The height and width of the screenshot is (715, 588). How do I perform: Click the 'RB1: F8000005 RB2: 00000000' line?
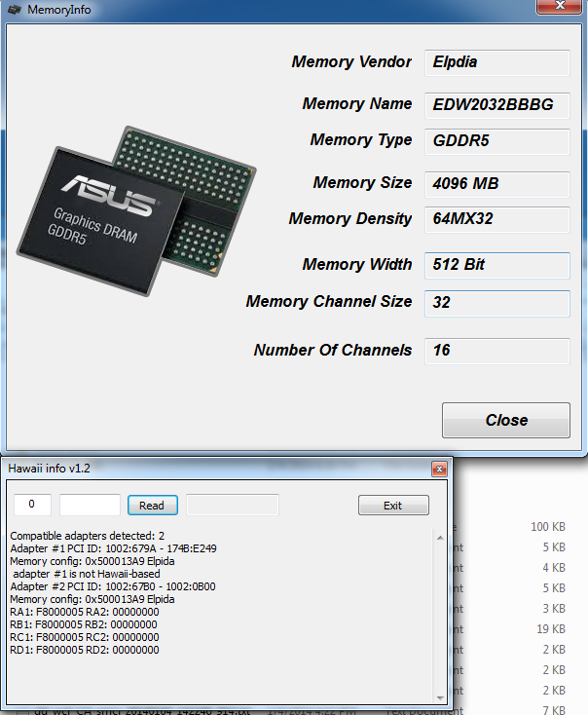[84, 624]
